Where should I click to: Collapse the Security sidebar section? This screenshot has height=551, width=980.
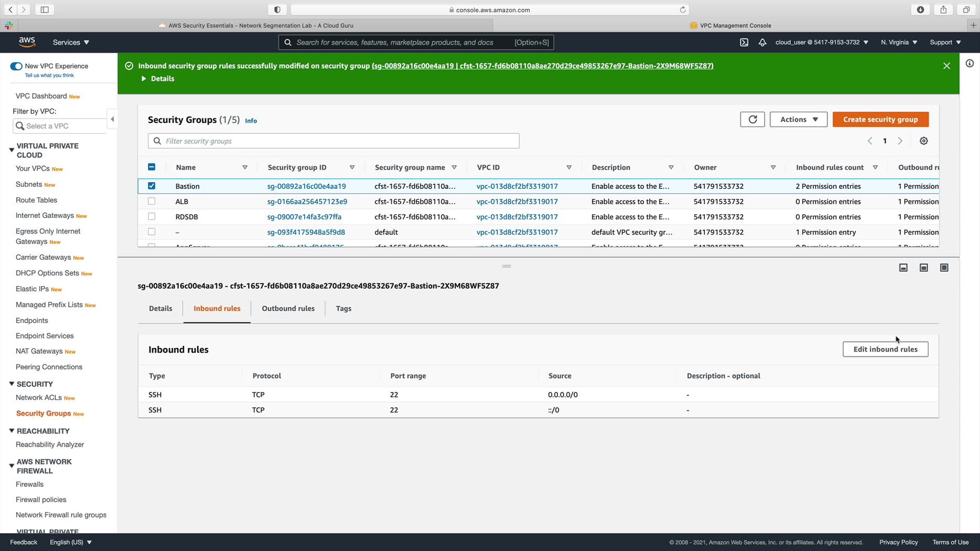[x=12, y=384]
